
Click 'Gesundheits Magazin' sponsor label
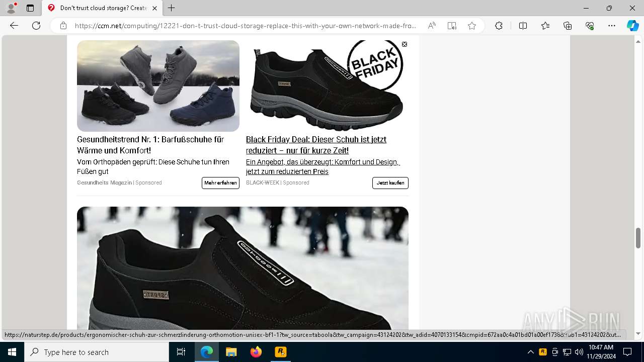tap(104, 183)
